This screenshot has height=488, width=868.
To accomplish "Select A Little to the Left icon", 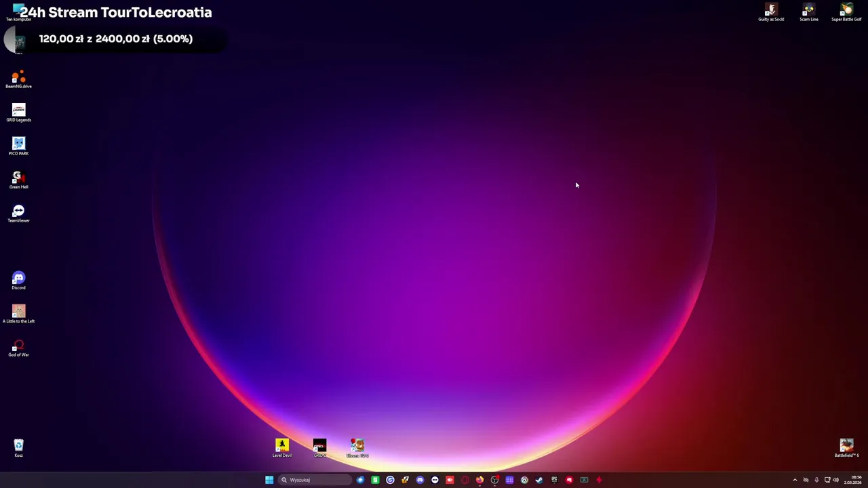I will click(x=18, y=314).
